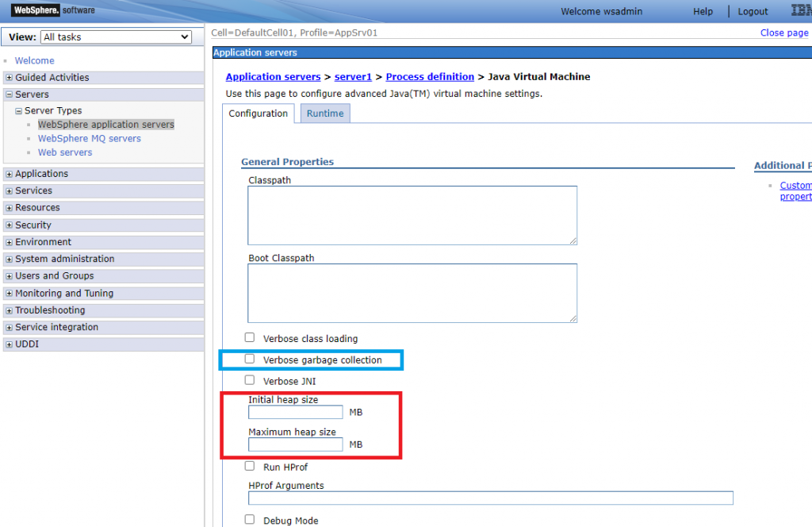Expand the Monitoring and Tuning section
This screenshot has height=527, width=812.
9,294
